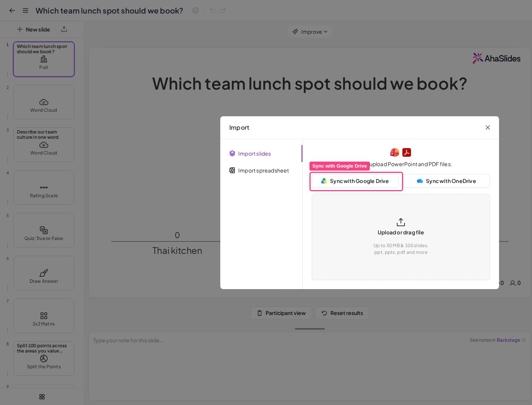Viewport: 532px width, 405px height.
Task: Open Participant view
Action: click(x=281, y=313)
